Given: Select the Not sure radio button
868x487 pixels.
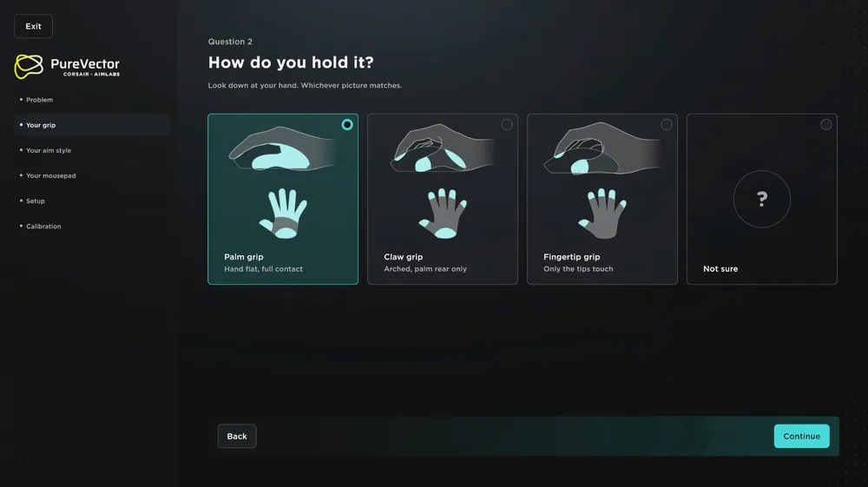Looking at the screenshot, I should [826, 124].
